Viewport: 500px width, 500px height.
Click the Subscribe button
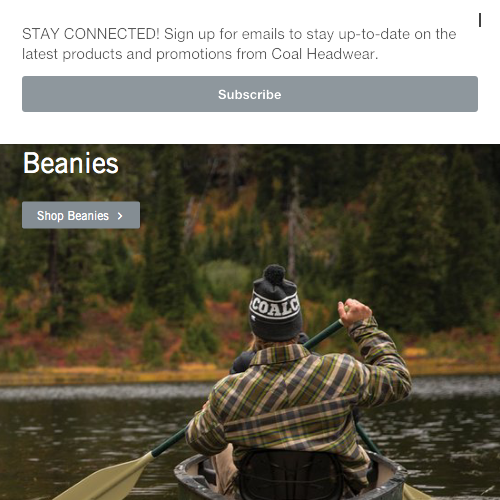point(250,94)
